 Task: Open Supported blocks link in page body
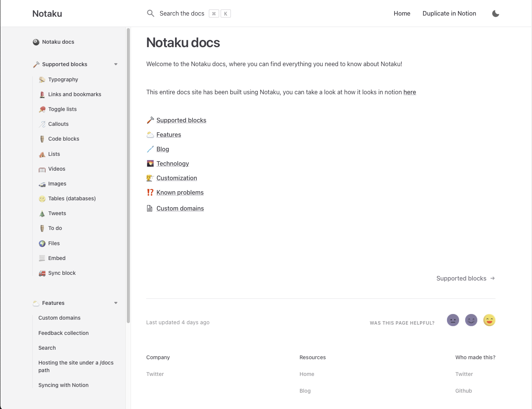[x=182, y=120]
